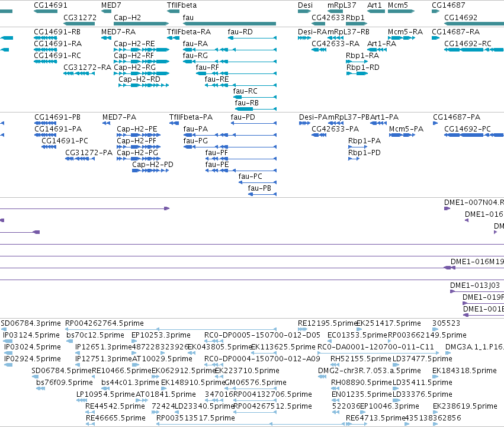Click the Rbp1 gene feature
This screenshot has height=427, width=504.
coord(357,24)
